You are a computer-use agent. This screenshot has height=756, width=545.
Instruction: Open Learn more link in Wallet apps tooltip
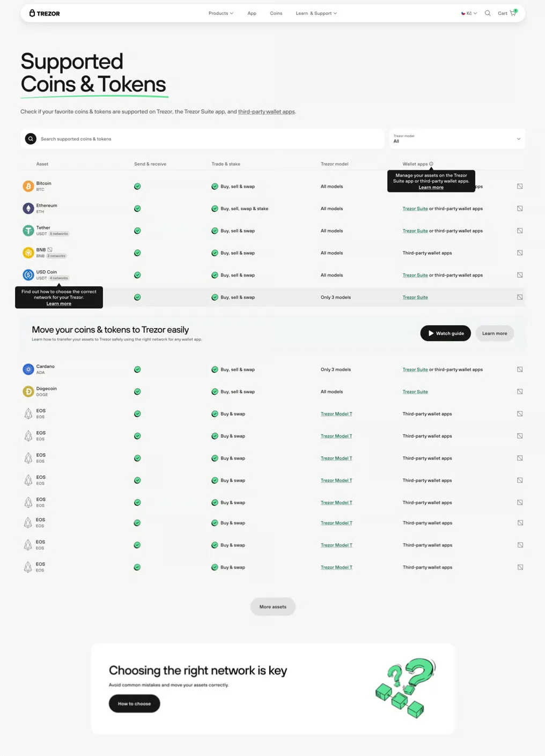click(431, 187)
